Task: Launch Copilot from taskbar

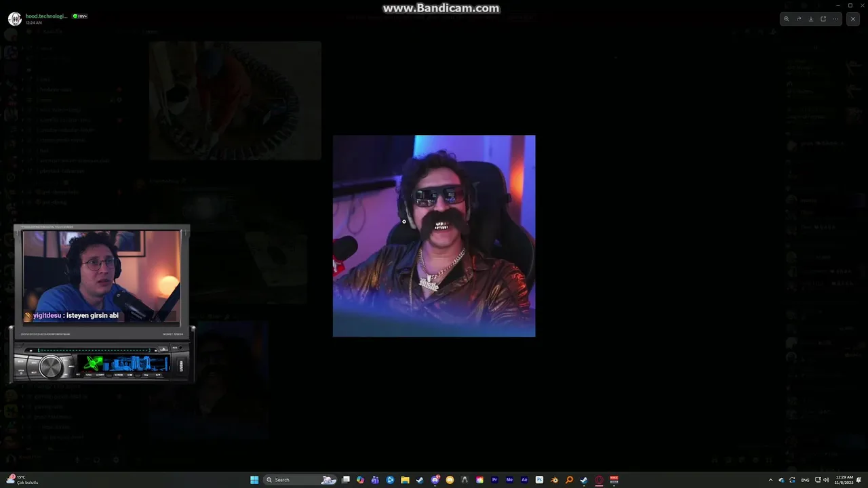Action: coord(360,480)
